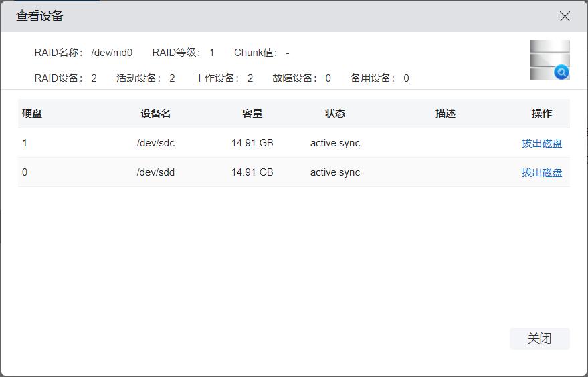Sort by the 容量 column header

(252, 114)
